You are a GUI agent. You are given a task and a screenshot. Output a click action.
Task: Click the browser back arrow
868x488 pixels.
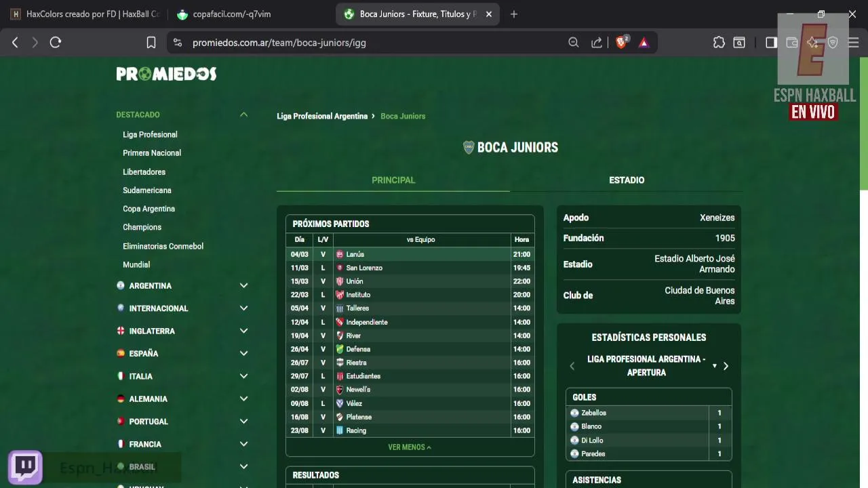(15, 42)
